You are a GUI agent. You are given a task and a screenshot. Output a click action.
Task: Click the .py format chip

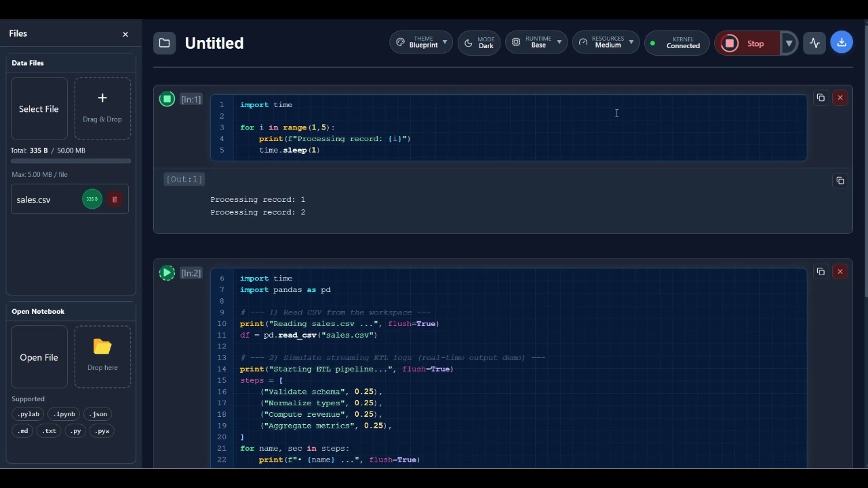pos(75,431)
